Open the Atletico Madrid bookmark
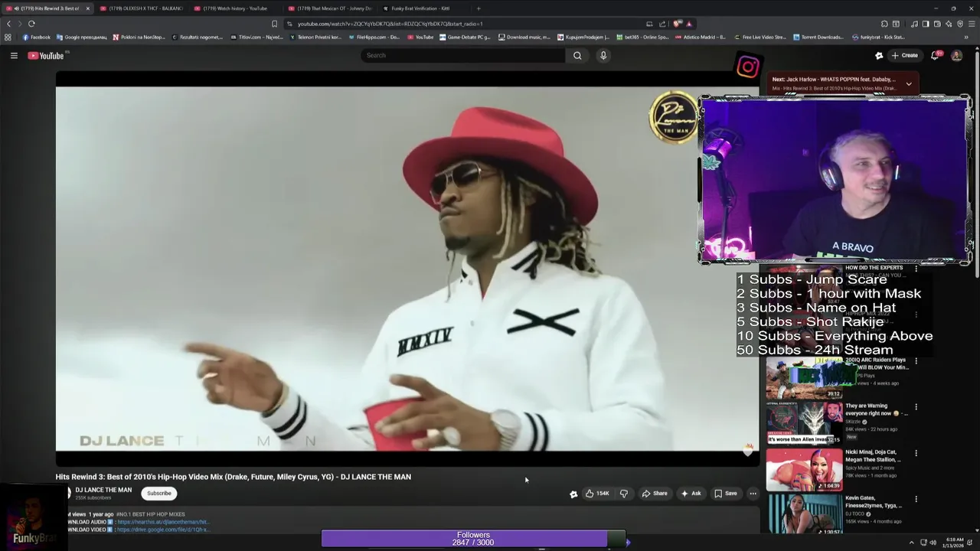Image resolution: width=980 pixels, height=551 pixels. click(x=700, y=37)
